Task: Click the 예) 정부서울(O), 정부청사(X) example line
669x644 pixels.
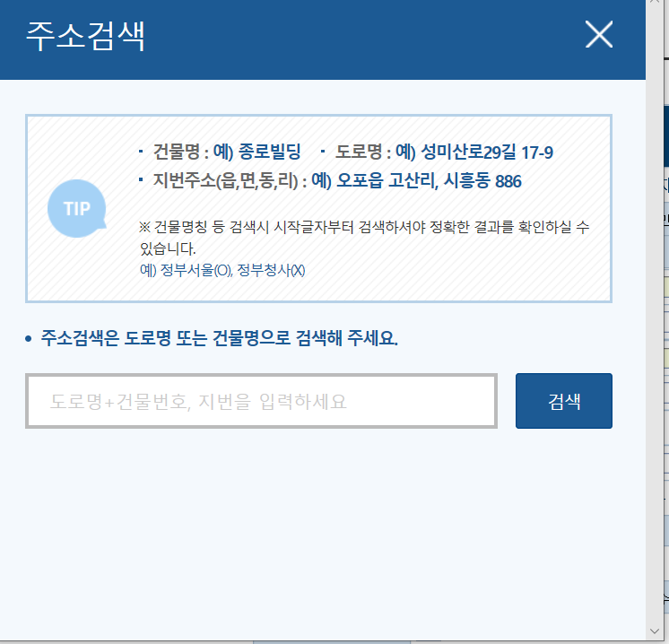Action: click(x=222, y=270)
